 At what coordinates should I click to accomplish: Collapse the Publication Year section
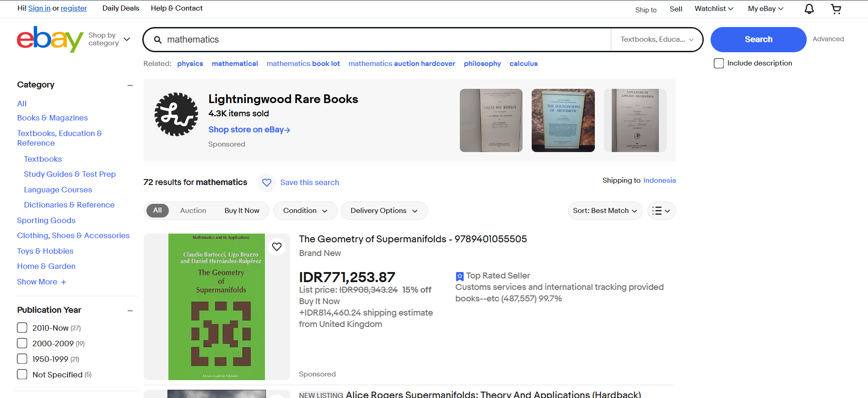point(130,311)
